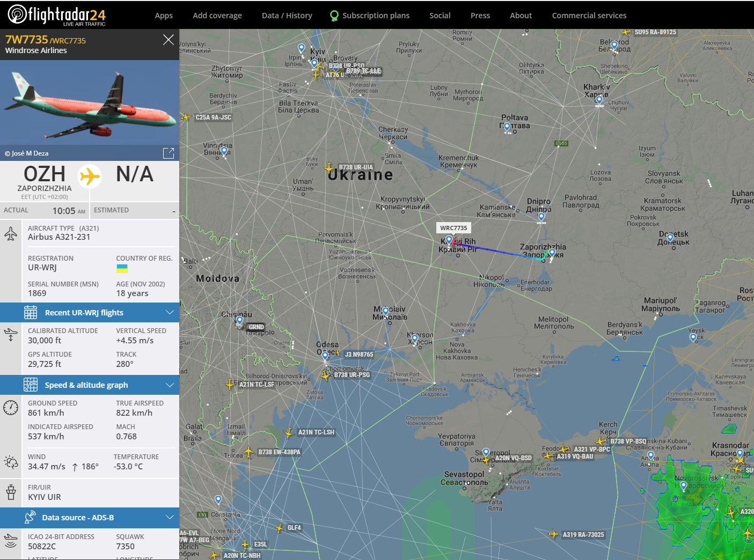Expand Recent UR-WRJ flights section

tap(90, 313)
